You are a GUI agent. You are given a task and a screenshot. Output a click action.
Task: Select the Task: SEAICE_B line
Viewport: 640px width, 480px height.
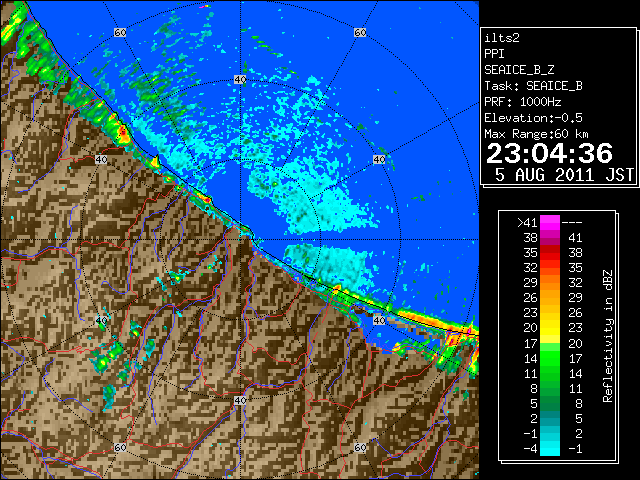[x=533, y=86]
